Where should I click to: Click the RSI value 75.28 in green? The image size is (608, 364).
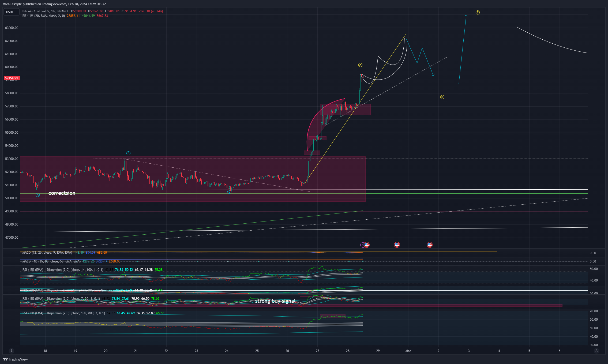159,270
